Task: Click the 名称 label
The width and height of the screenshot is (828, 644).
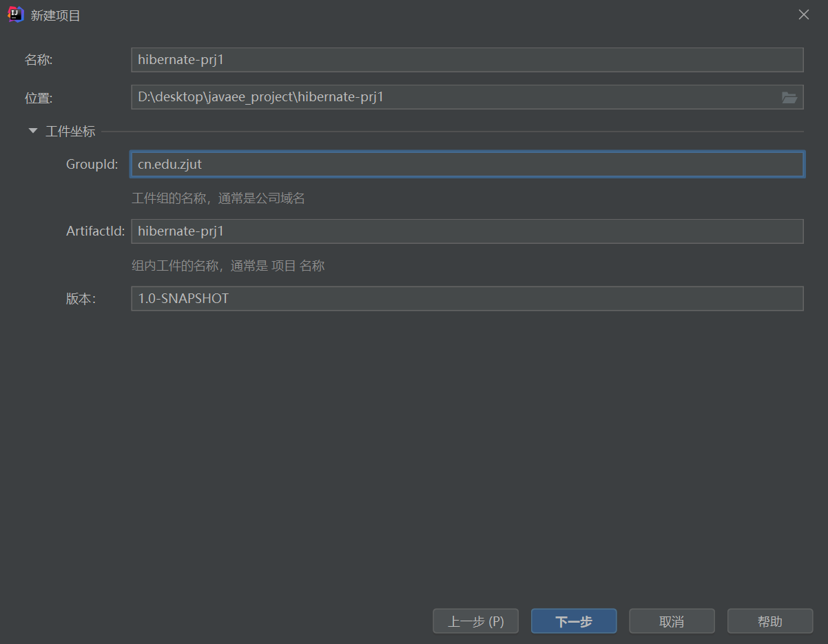Action: [x=39, y=60]
